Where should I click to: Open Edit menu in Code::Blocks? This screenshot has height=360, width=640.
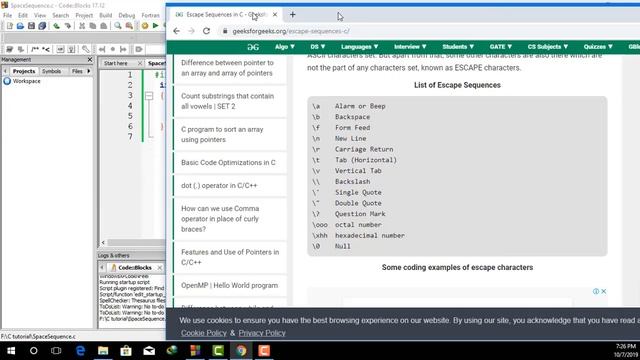(x=23, y=15)
